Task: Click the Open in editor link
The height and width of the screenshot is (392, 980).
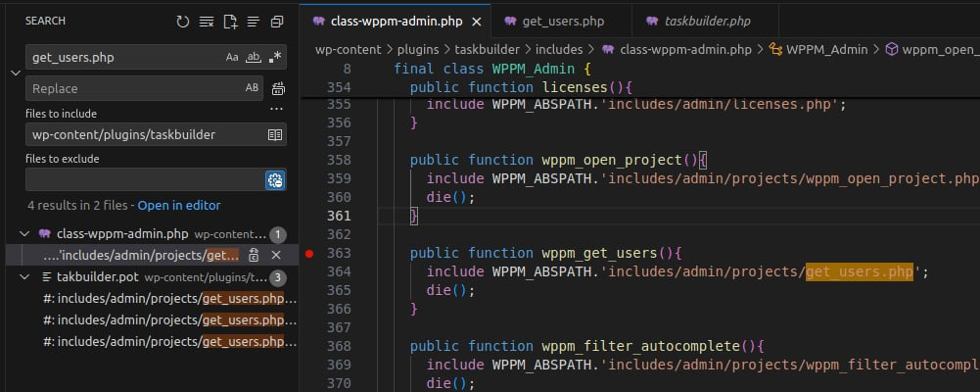Action: [x=178, y=206]
